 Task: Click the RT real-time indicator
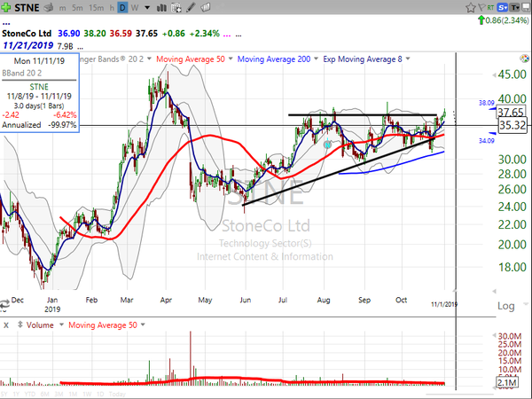[490, 7]
